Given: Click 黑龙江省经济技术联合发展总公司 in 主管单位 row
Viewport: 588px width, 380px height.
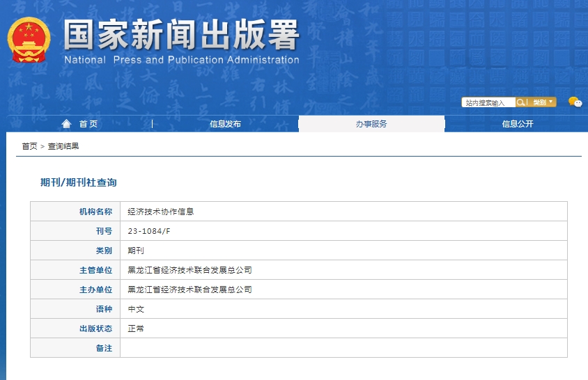Looking at the screenshot, I should click(x=189, y=270).
